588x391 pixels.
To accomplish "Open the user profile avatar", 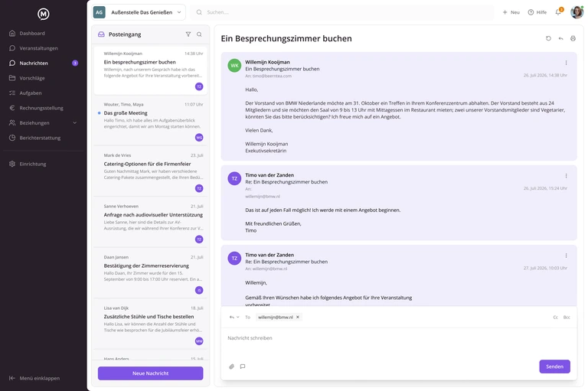I will tap(577, 12).
